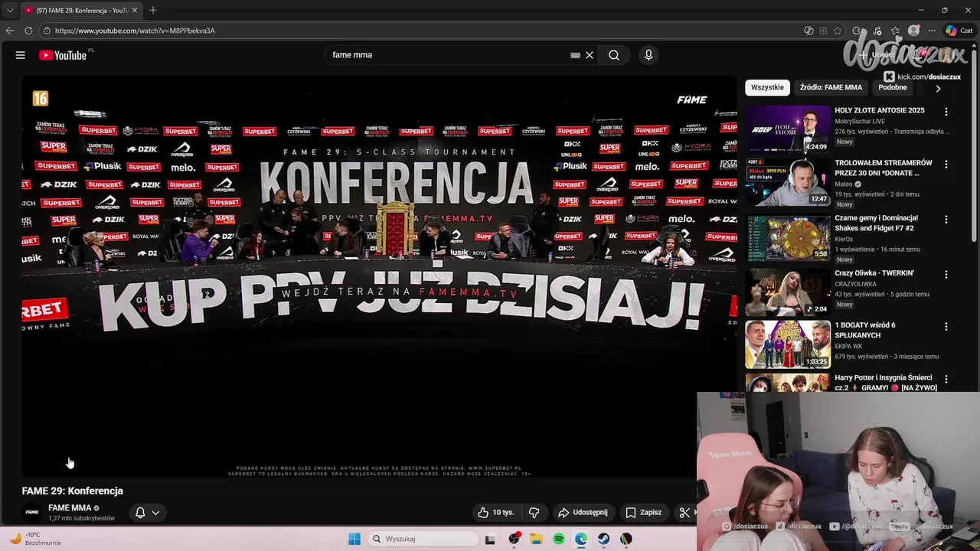Viewport: 980px width, 551px height.
Task: Select the 'Podobne' filter chip
Action: (893, 87)
